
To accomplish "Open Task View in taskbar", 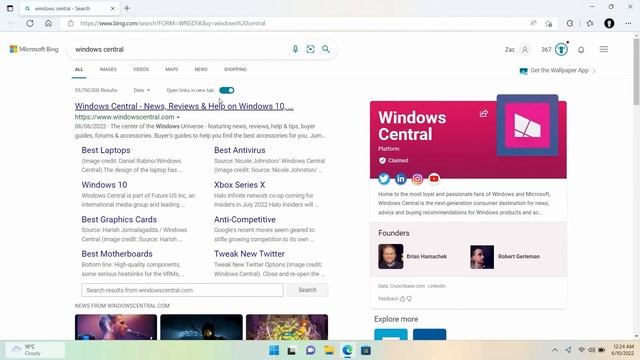I will click(x=292, y=350).
